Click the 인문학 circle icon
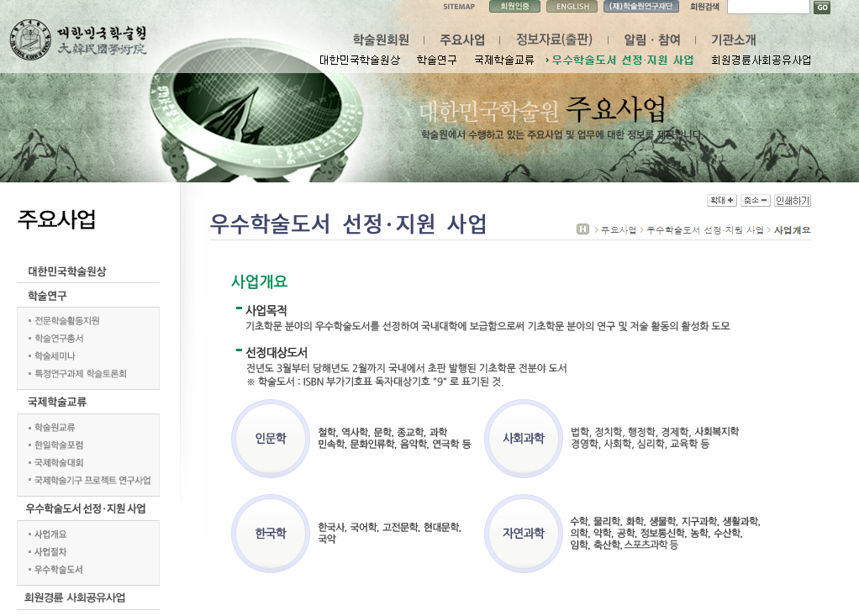The height and width of the screenshot is (616, 859). click(271, 439)
